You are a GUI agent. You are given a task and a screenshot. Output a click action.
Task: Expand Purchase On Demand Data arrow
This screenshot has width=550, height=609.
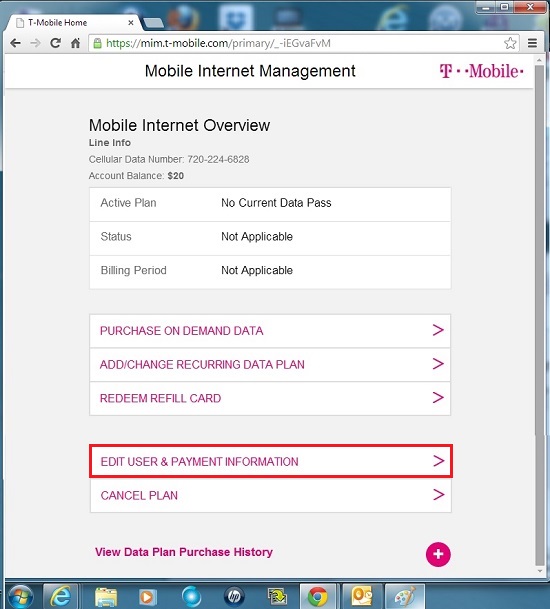coord(438,330)
